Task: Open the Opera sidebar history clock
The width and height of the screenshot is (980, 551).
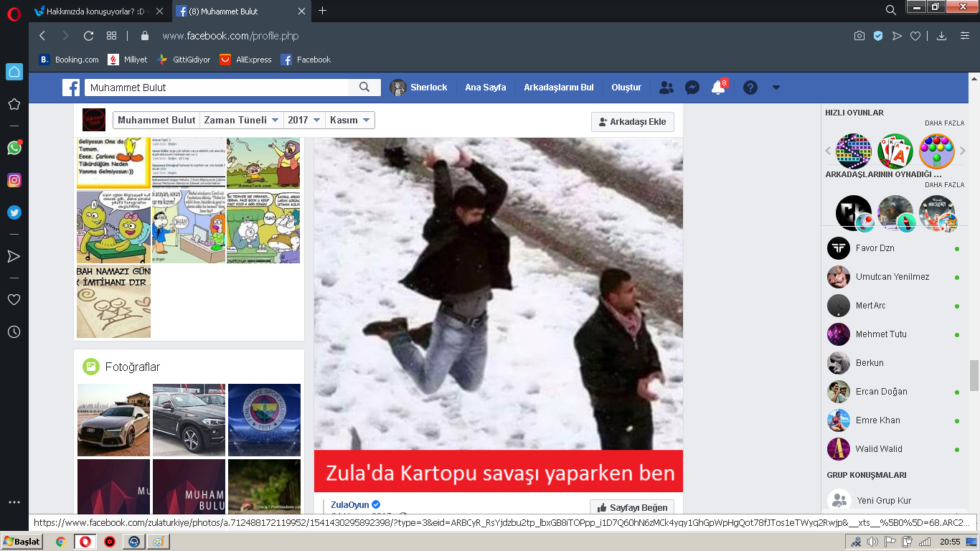Action: pyautogui.click(x=14, y=331)
